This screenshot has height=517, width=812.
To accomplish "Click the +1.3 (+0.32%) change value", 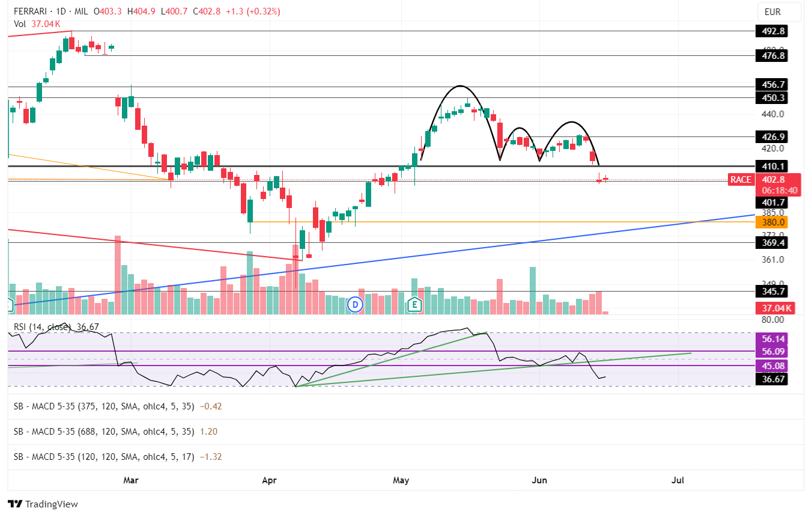I will tap(253, 11).
